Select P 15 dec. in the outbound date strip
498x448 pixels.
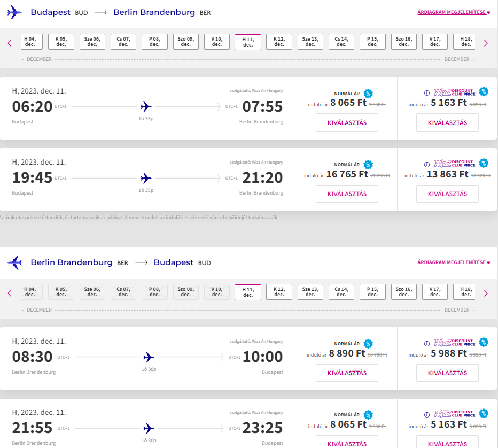[372, 42]
